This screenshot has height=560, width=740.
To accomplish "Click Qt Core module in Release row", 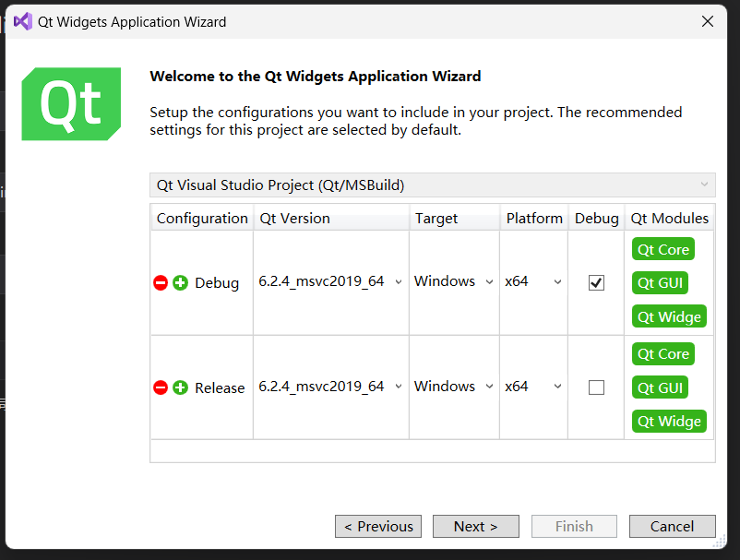I will pyautogui.click(x=663, y=354).
